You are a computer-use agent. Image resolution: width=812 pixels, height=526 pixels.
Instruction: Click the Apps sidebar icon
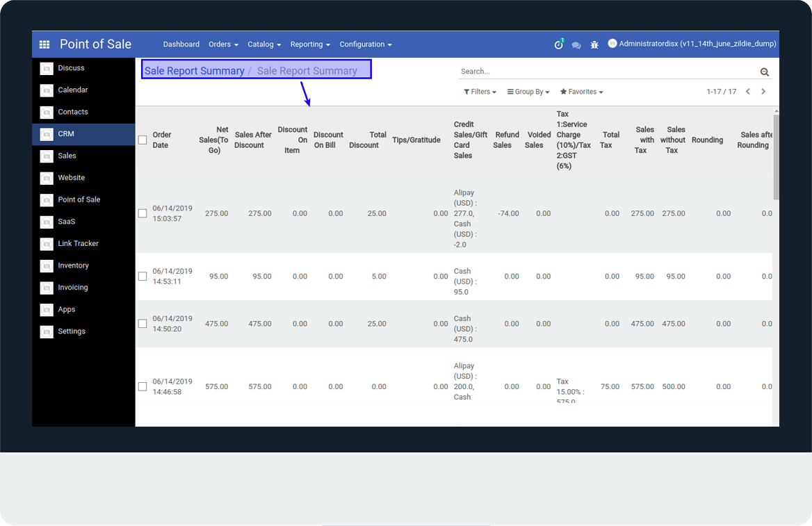pos(47,310)
